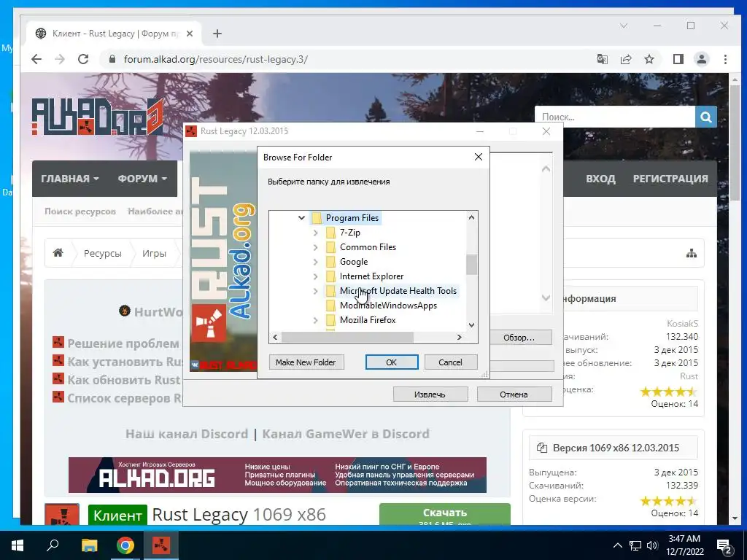Select the 7-Zip folder
Screen dimensions: 747x560
pyautogui.click(x=349, y=233)
